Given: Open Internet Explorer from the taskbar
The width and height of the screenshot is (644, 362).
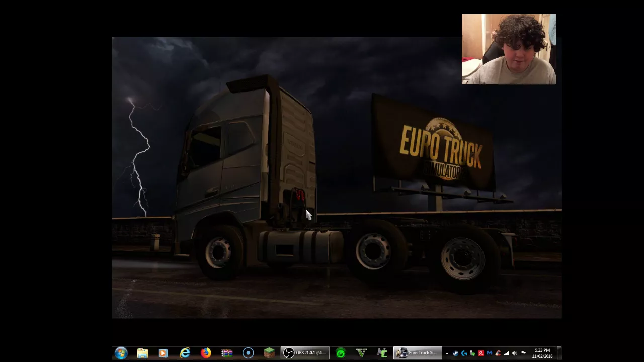Looking at the screenshot, I should tap(185, 353).
